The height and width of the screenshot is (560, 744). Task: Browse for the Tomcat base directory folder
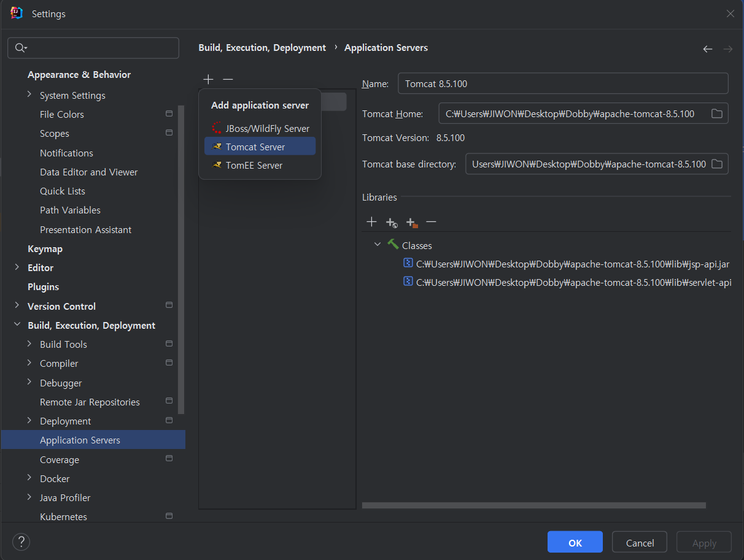click(x=716, y=164)
